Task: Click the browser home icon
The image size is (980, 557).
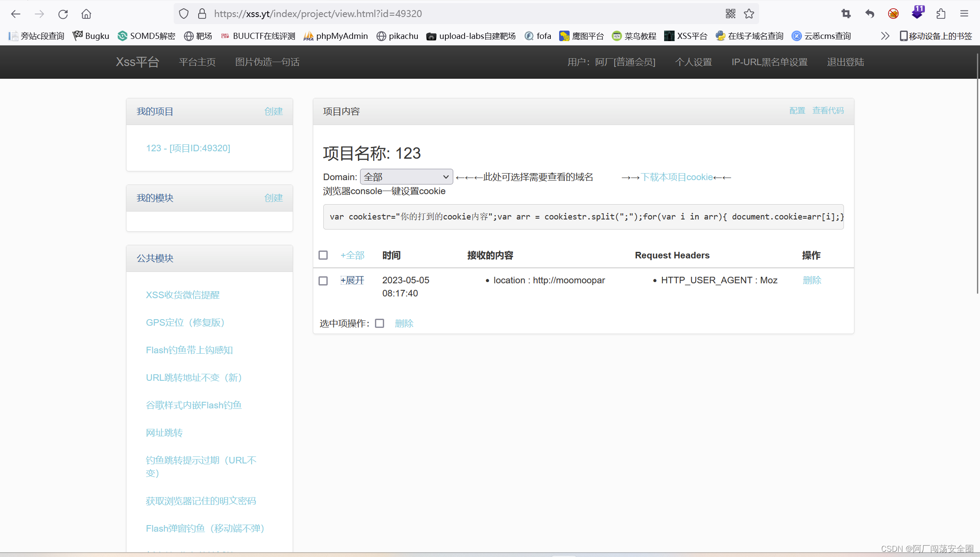Action: click(86, 14)
